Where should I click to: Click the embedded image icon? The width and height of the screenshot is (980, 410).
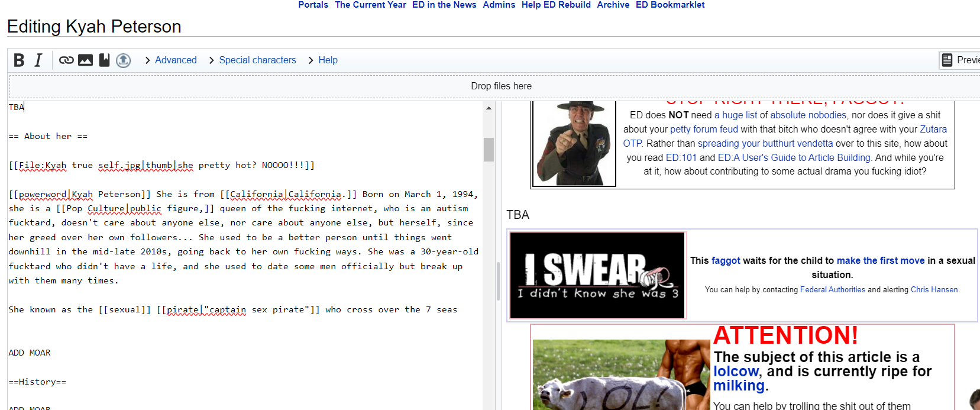point(85,60)
